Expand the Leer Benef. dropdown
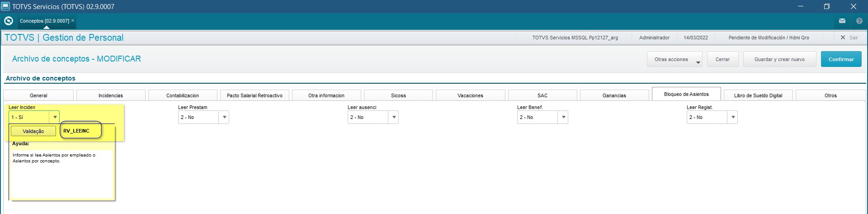 563,117
